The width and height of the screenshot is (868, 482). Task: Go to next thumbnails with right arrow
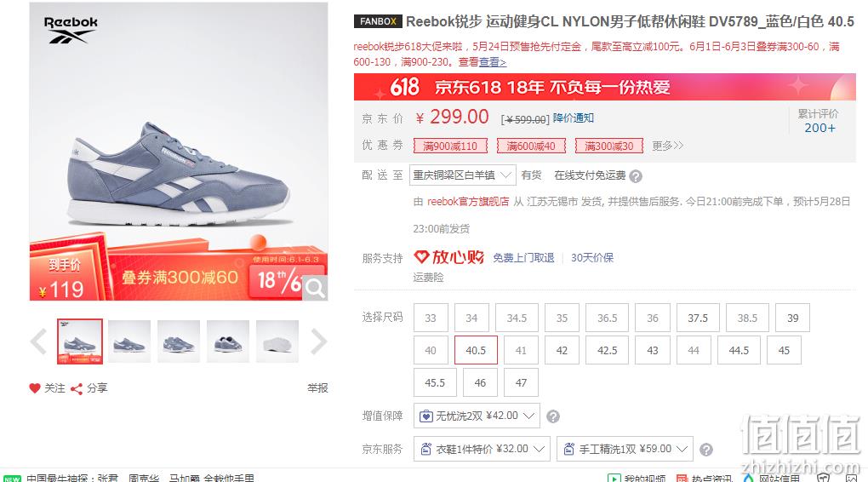pyautogui.click(x=319, y=341)
